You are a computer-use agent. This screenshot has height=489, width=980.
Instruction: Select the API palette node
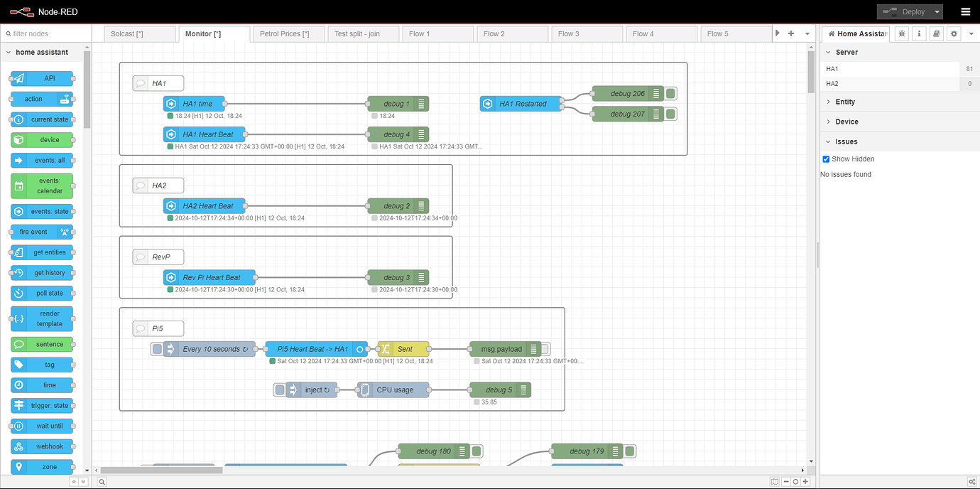[x=42, y=78]
